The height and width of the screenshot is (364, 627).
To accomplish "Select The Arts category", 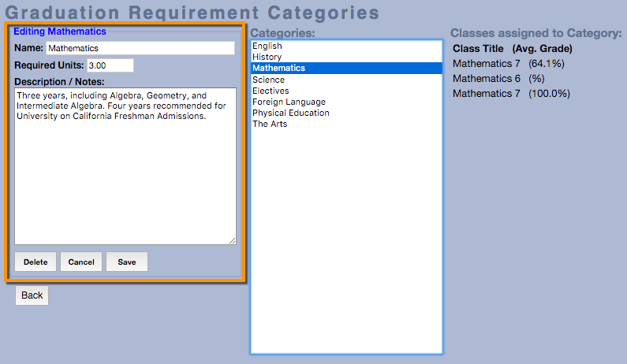I will (270, 124).
